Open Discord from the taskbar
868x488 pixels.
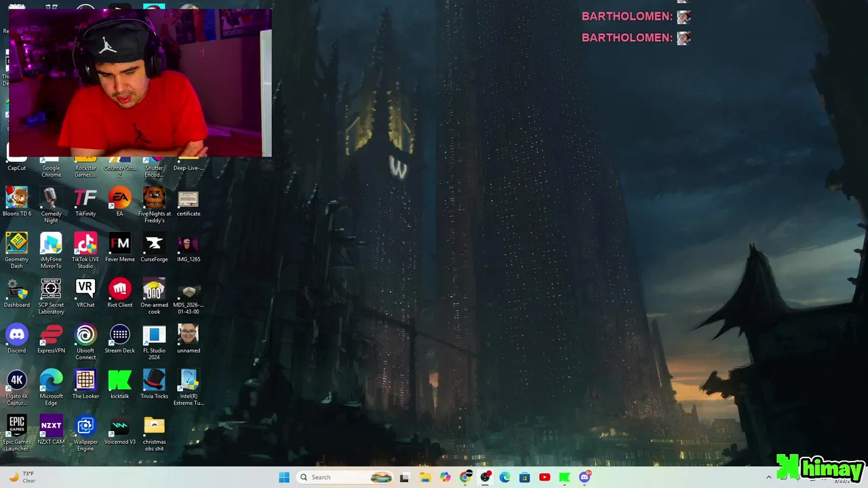(x=585, y=477)
